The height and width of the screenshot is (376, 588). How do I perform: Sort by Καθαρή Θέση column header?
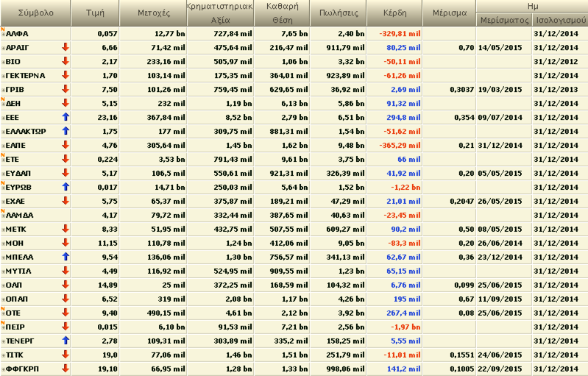[282, 13]
